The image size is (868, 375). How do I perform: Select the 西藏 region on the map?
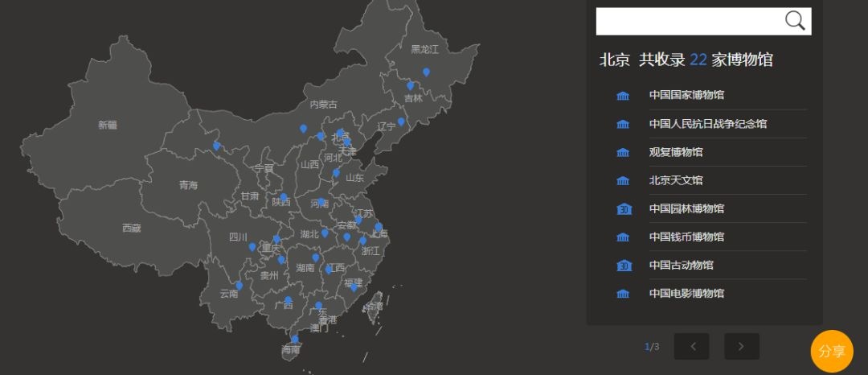point(131,228)
